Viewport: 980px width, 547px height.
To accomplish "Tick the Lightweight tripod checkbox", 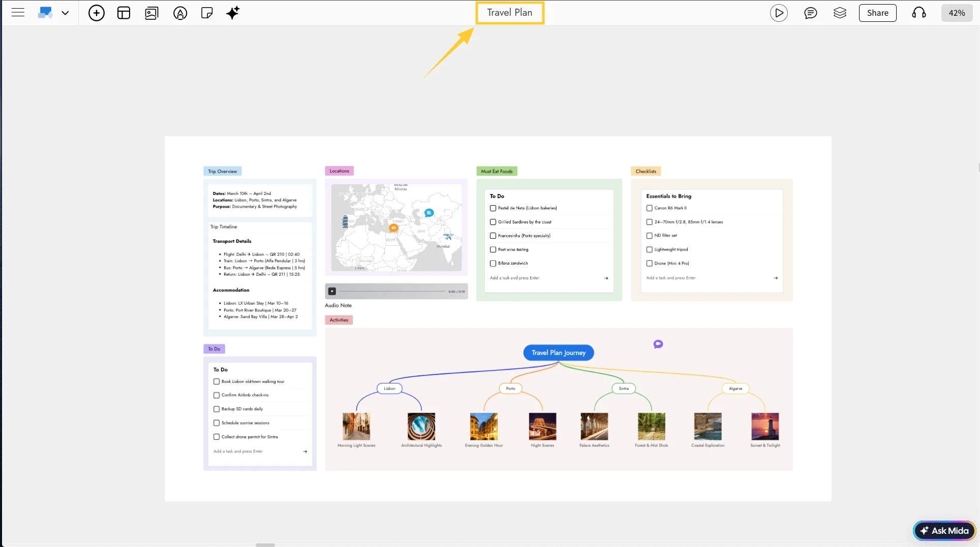I will point(649,249).
